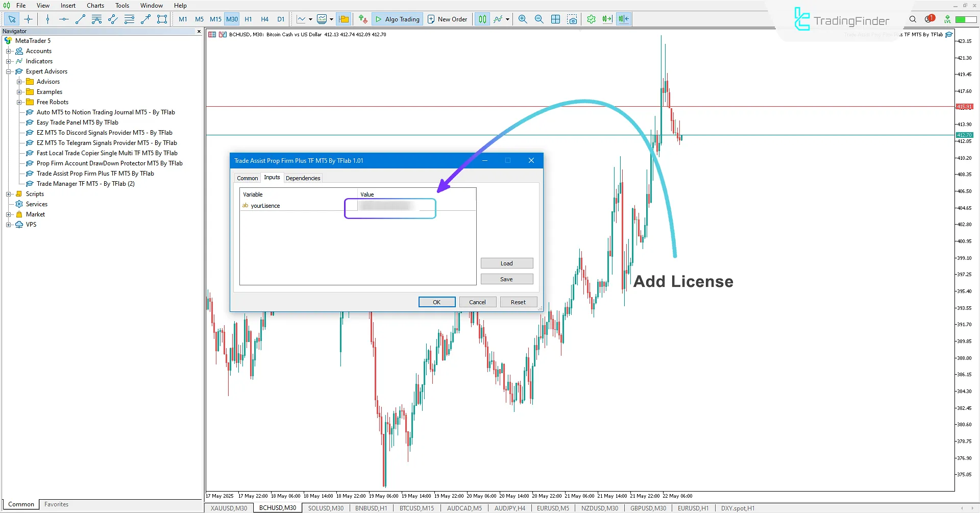Expand the Indicators tree node
Screen dimensions: 980x513
coord(9,61)
